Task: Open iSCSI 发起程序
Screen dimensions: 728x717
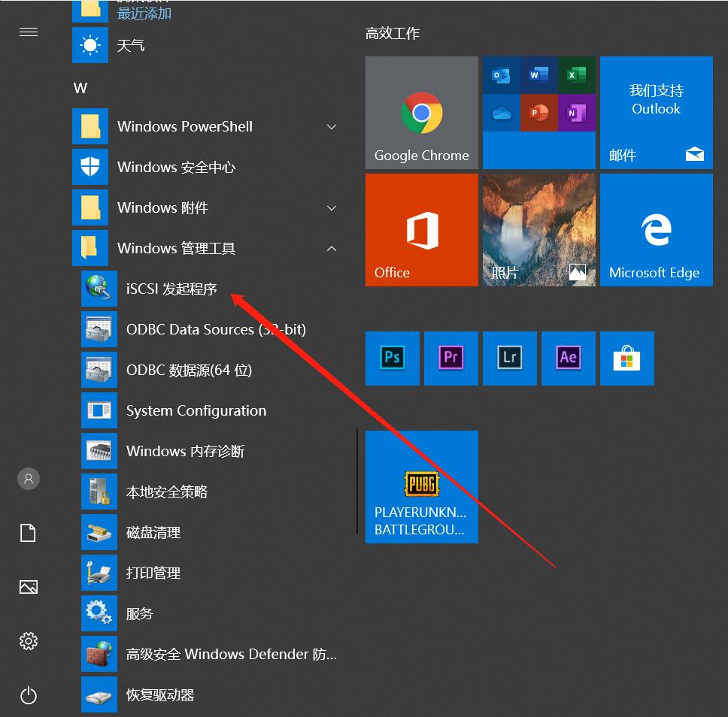Action: (171, 289)
